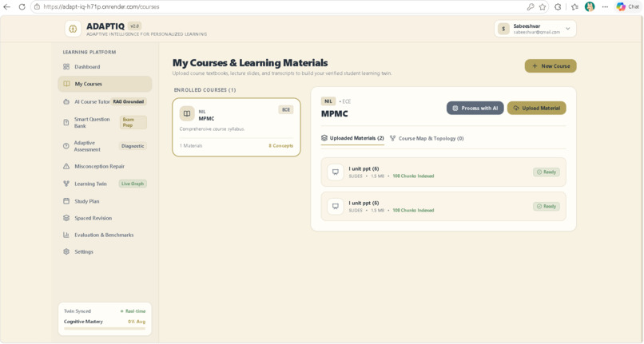Open Adaptive Assessment page
The width and height of the screenshot is (644, 344).
(105, 146)
